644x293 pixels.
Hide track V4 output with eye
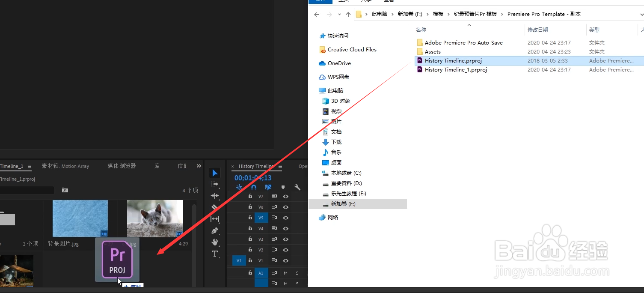[x=285, y=228]
